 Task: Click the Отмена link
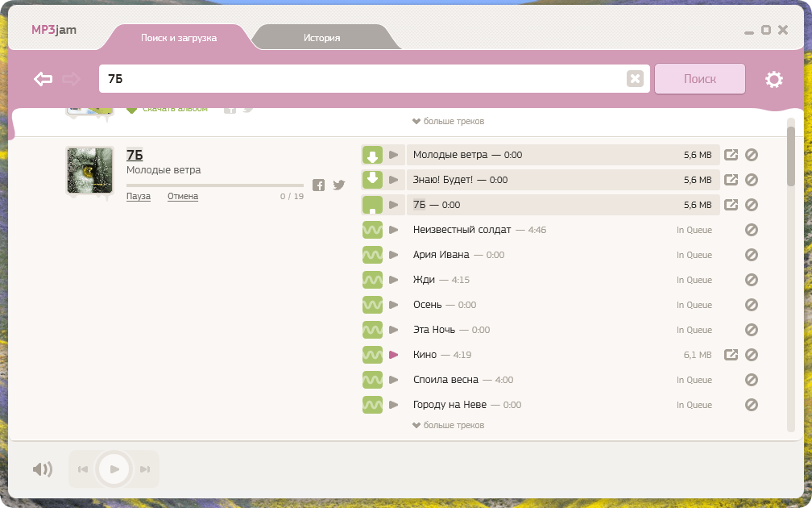[x=183, y=196]
